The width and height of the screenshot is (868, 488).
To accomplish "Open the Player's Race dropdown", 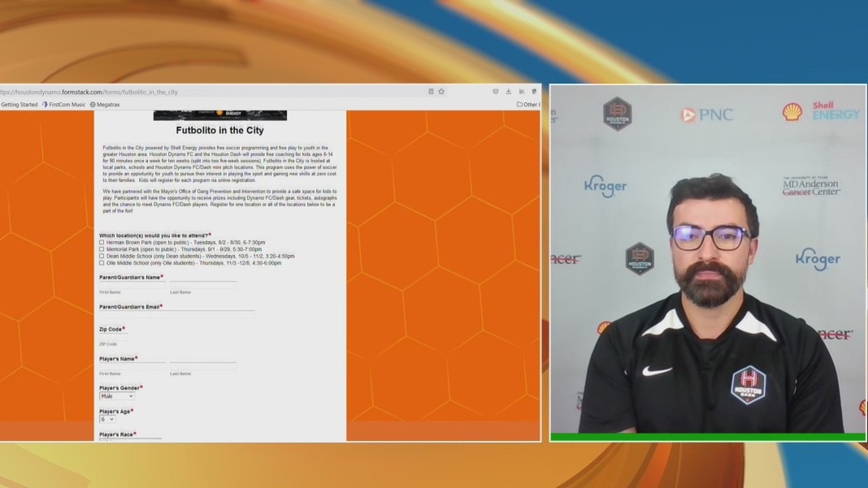I will point(130,439).
